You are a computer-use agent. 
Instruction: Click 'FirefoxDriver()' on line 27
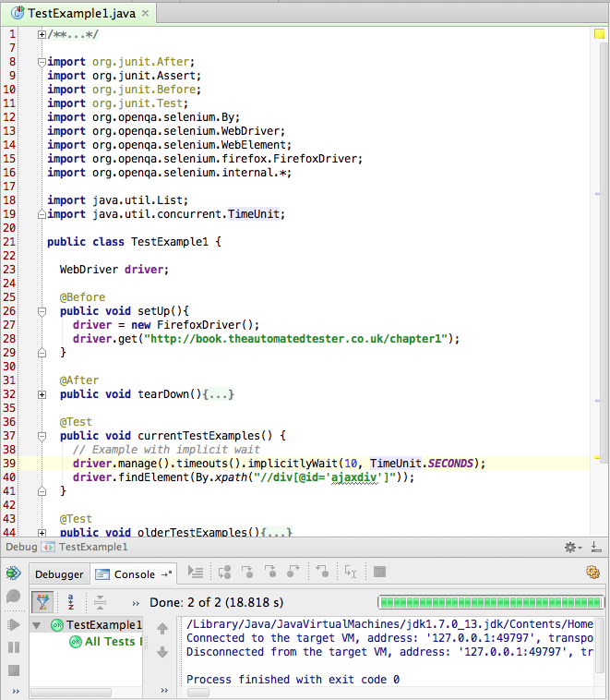[x=205, y=325]
